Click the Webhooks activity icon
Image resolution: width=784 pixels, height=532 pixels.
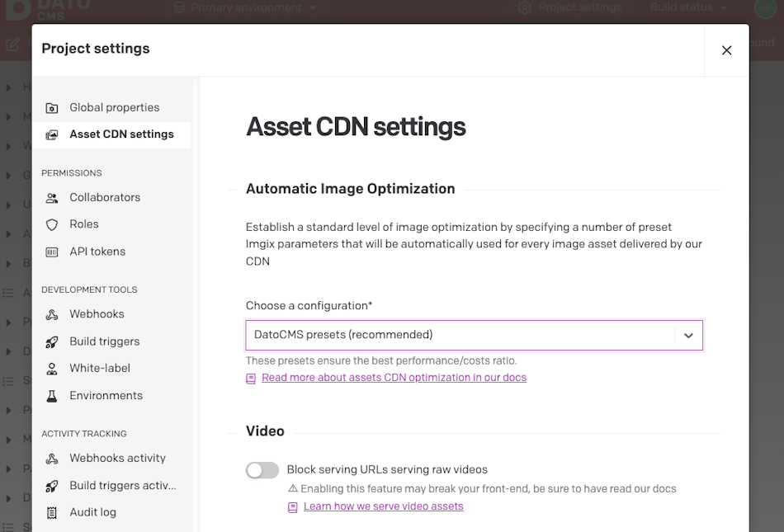[51, 458]
